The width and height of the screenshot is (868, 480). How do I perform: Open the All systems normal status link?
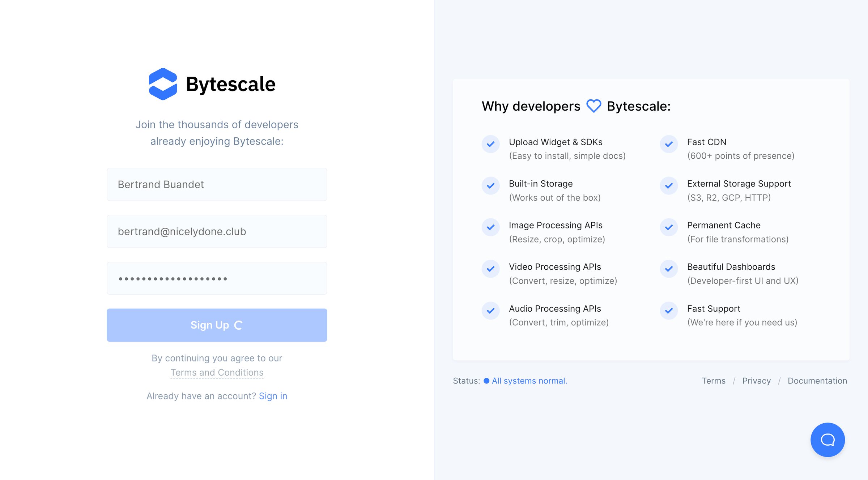529,381
